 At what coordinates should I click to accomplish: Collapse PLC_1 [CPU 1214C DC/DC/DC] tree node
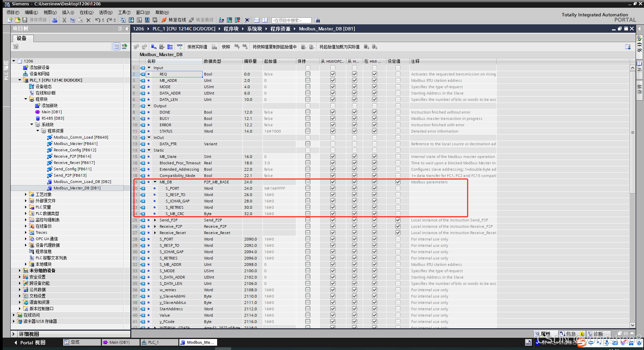pos(20,80)
